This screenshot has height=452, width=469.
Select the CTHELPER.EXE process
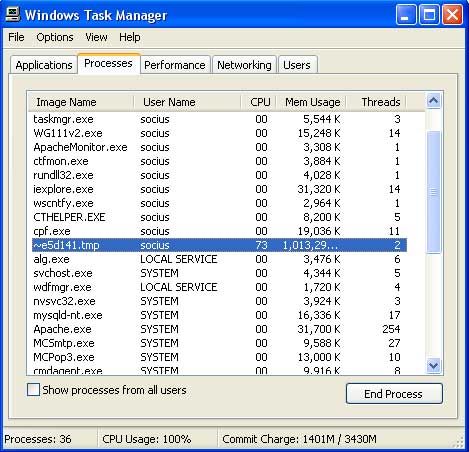coord(219,217)
